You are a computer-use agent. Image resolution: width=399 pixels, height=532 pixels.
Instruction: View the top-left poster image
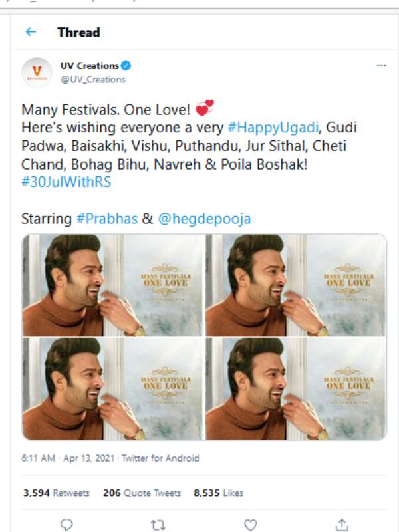click(x=113, y=285)
